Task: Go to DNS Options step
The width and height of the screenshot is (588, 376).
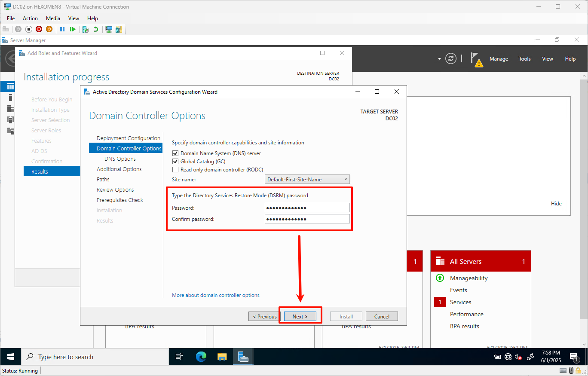Action: pos(120,159)
